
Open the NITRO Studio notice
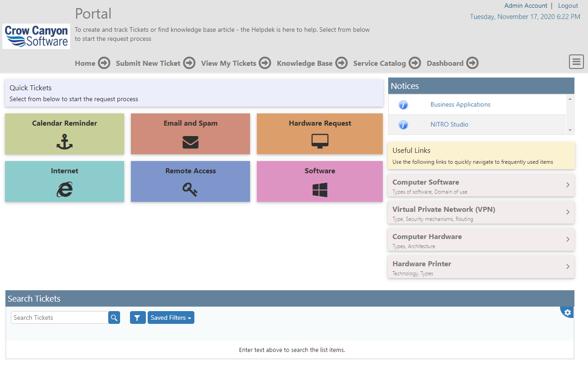point(449,124)
